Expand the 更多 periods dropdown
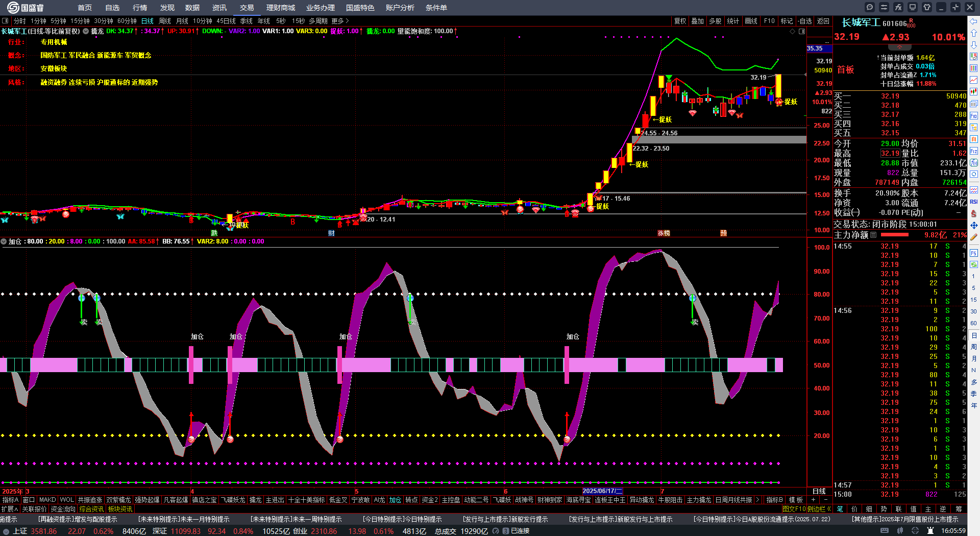Viewport: 980px width, 536px height. 340,21
